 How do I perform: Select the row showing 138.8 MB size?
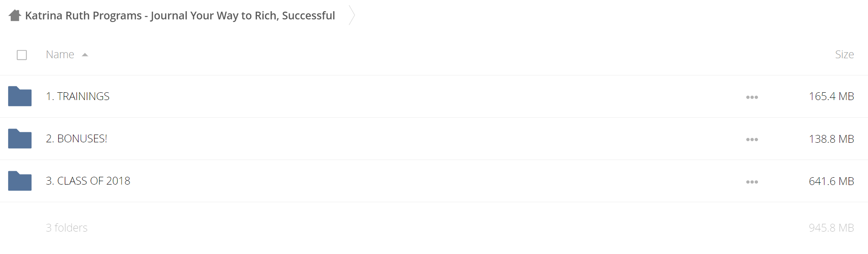point(434,138)
